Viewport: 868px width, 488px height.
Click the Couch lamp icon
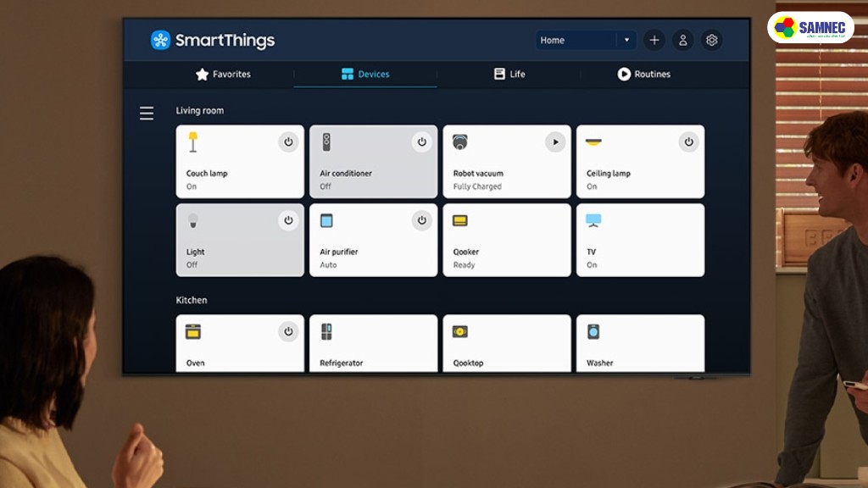(192, 142)
